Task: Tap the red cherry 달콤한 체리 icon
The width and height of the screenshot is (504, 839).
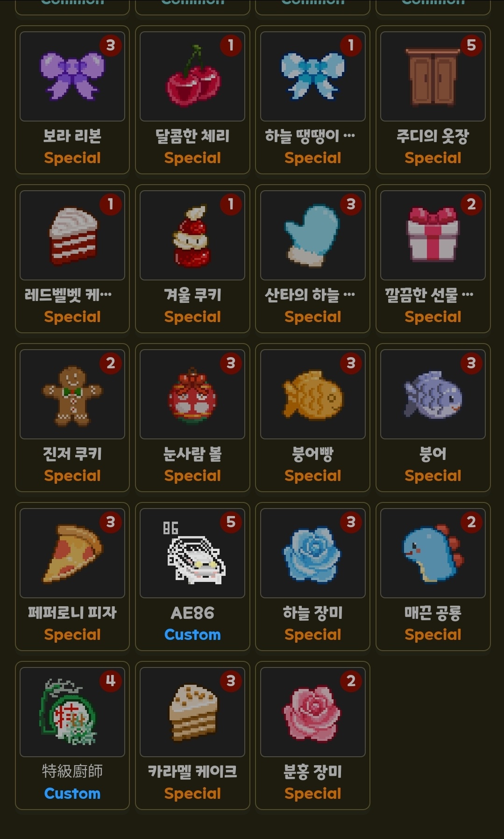Action: (x=192, y=77)
